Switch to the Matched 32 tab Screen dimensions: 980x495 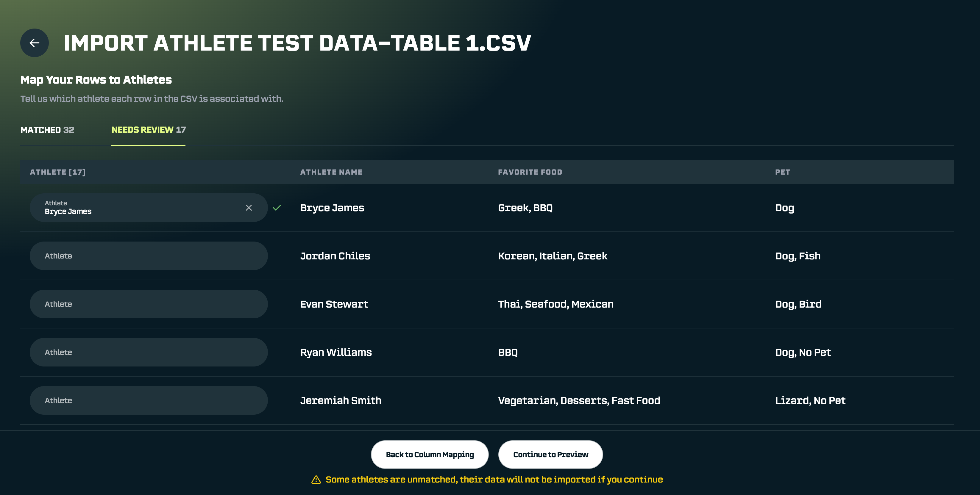pos(47,130)
